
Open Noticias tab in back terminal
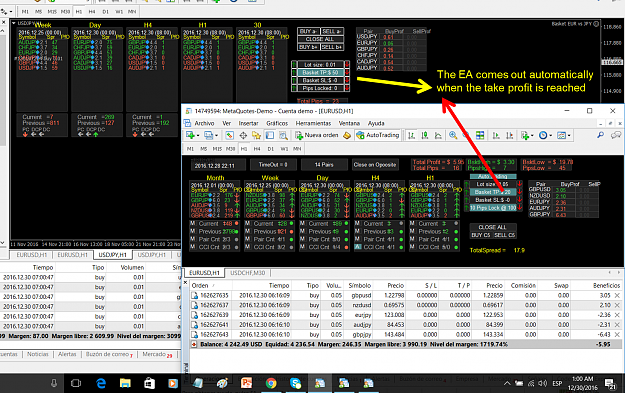pyautogui.click(x=37, y=354)
